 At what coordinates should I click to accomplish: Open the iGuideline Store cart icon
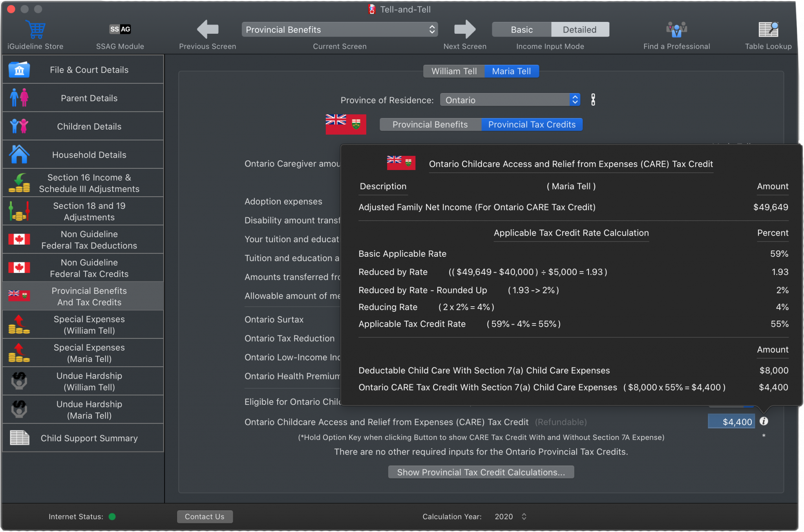[36, 29]
